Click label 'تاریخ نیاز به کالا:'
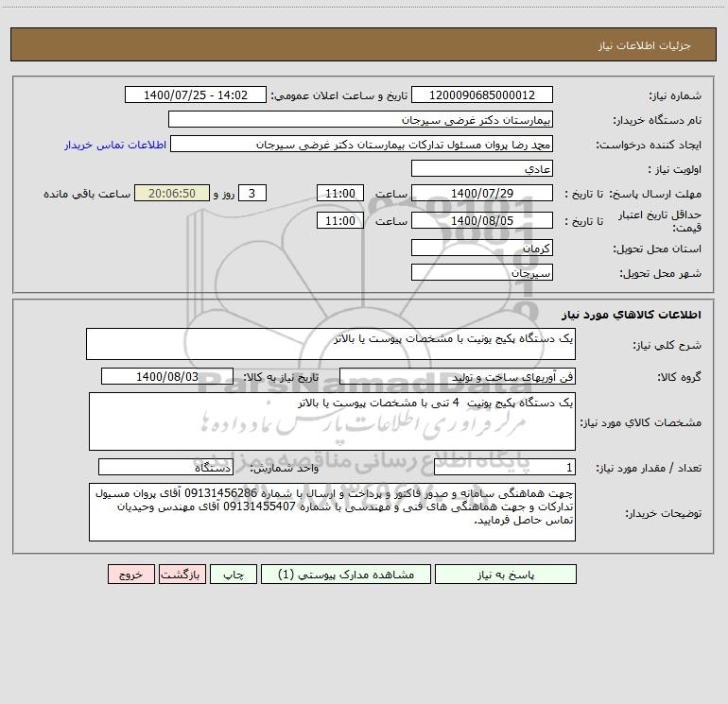This screenshot has width=728, height=704. (x=282, y=377)
